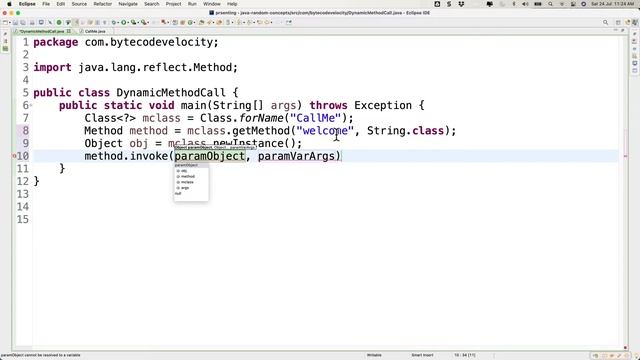
Task: Click the date and time in menu bar
Action: click(612, 4)
